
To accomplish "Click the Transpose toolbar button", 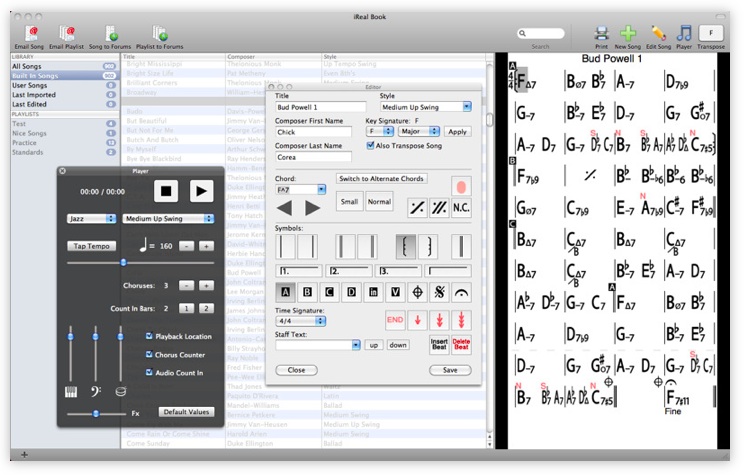I will [x=711, y=33].
